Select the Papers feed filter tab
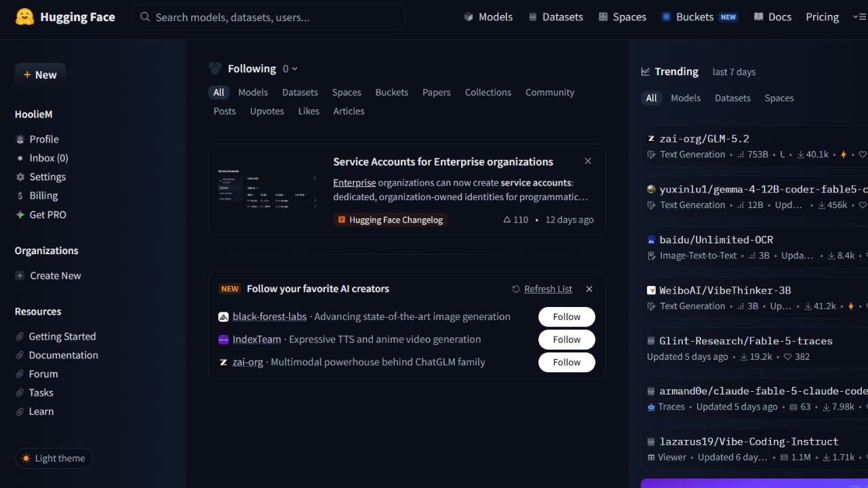868x488 pixels. tap(436, 92)
